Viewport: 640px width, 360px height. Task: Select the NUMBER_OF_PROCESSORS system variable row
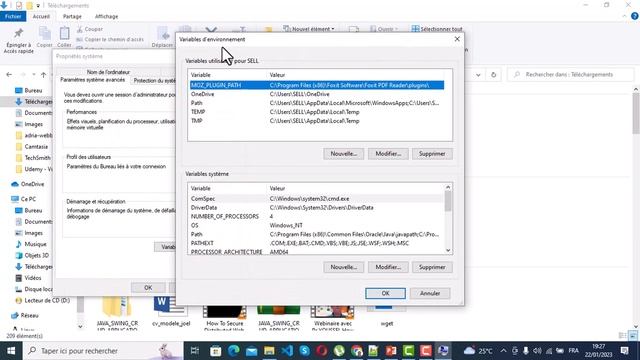tap(317, 216)
